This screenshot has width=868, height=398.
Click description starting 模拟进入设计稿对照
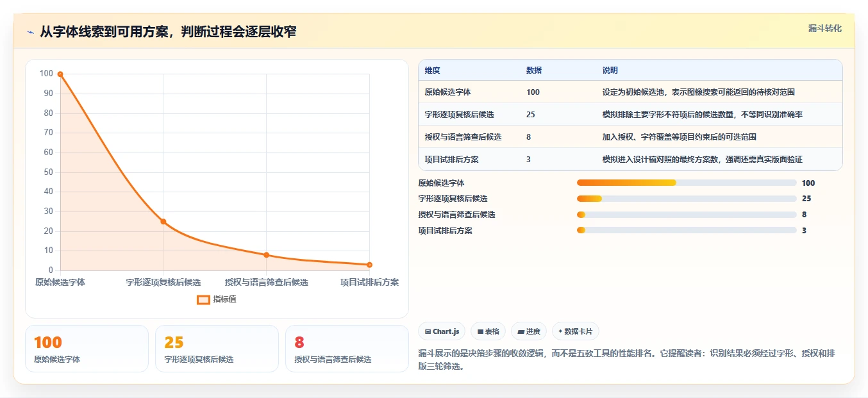(x=703, y=160)
